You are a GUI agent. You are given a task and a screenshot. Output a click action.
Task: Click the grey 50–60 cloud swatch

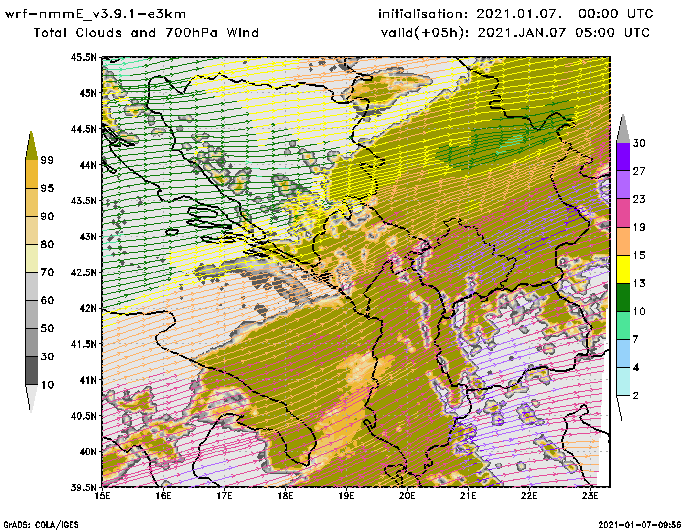[x=31, y=315]
